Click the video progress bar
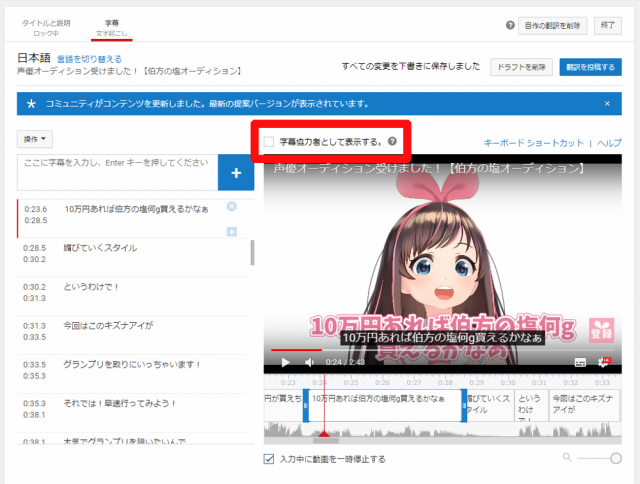 pyautogui.click(x=442, y=350)
